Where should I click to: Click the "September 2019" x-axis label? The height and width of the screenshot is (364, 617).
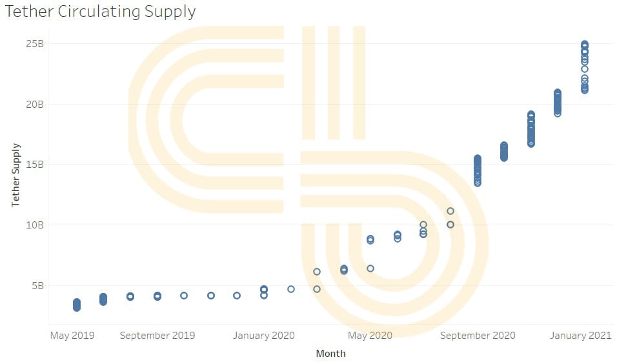pos(157,336)
